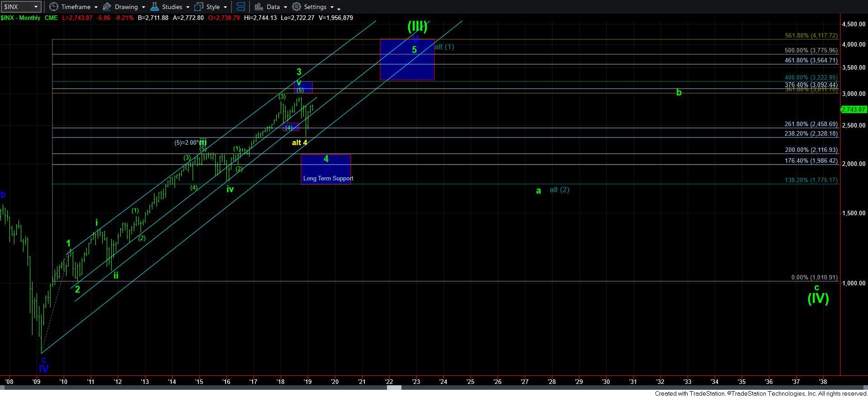The height and width of the screenshot is (397, 868).
Task: Click the high value Hi=2,744.13
Action: click(x=261, y=18)
